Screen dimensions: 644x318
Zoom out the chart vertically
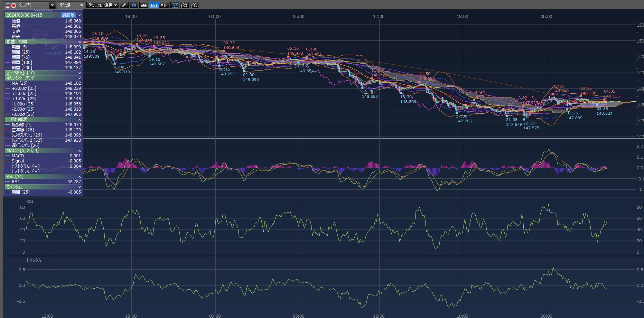point(184,5)
